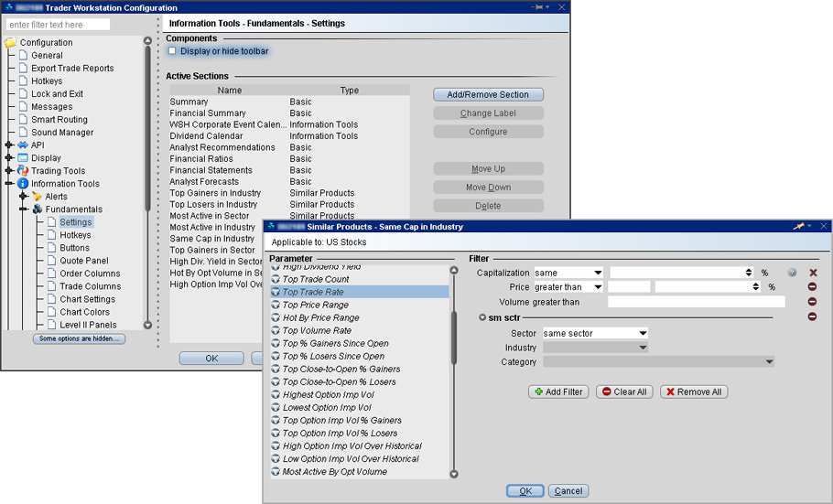This screenshot has width=833, height=504.
Task: Collapse the Information Tools tree node
Action: tap(9, 183)
